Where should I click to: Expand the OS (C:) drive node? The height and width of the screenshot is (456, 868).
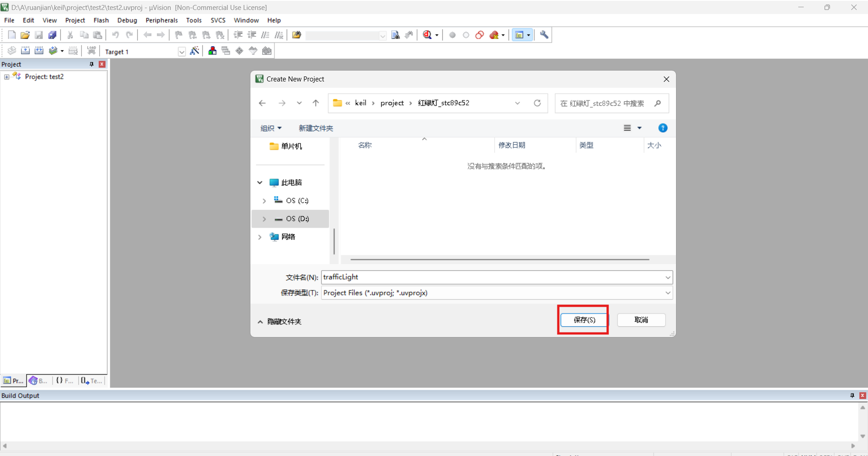click(x=264, y=201)
